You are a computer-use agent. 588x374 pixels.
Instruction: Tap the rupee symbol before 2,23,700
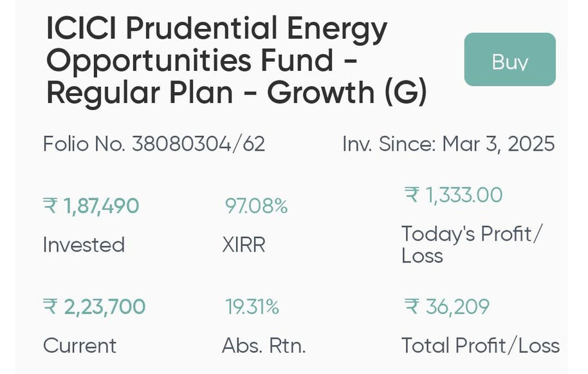click(x=50, y=306)
